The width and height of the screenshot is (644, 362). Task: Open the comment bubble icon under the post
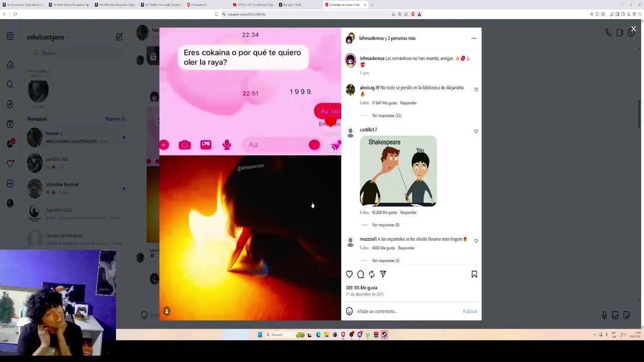tap(361, 275)
